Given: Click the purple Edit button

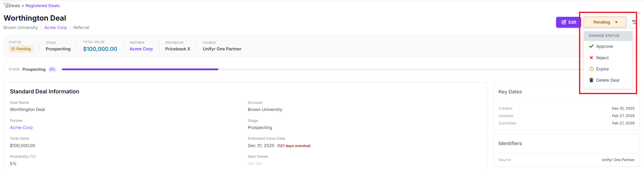Looking at the screenshot, I should pos(568,22).
